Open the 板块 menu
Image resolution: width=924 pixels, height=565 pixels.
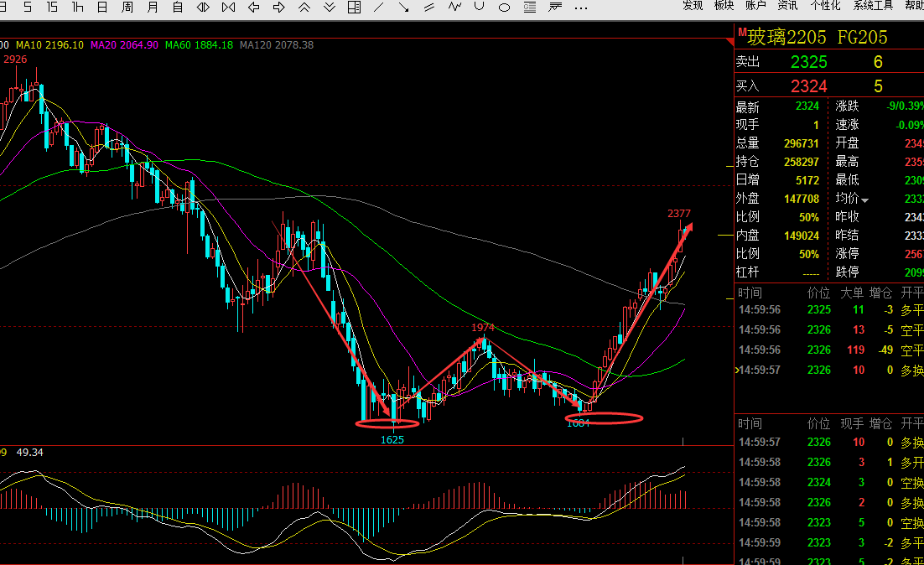[724, 6]
